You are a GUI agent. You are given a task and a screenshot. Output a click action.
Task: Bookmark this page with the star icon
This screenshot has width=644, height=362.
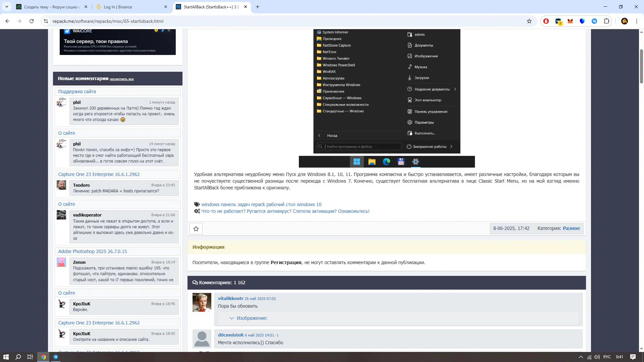(x=529, y=21)
